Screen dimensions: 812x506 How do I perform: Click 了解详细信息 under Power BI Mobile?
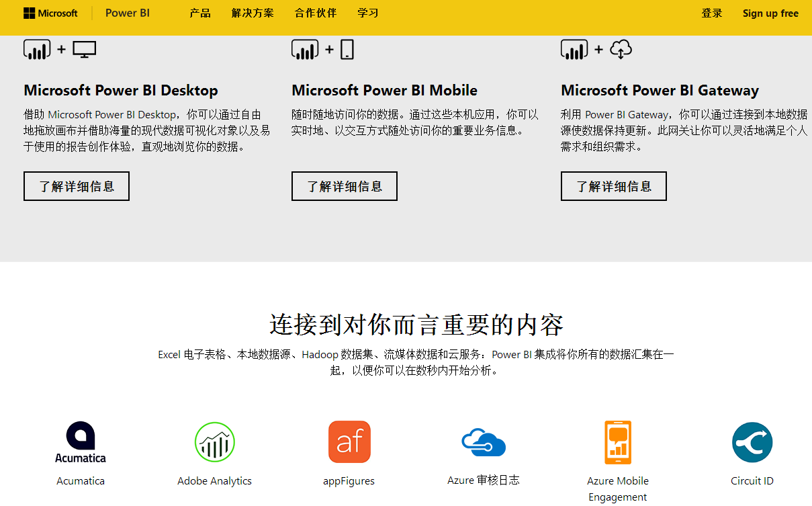point(345,186)
